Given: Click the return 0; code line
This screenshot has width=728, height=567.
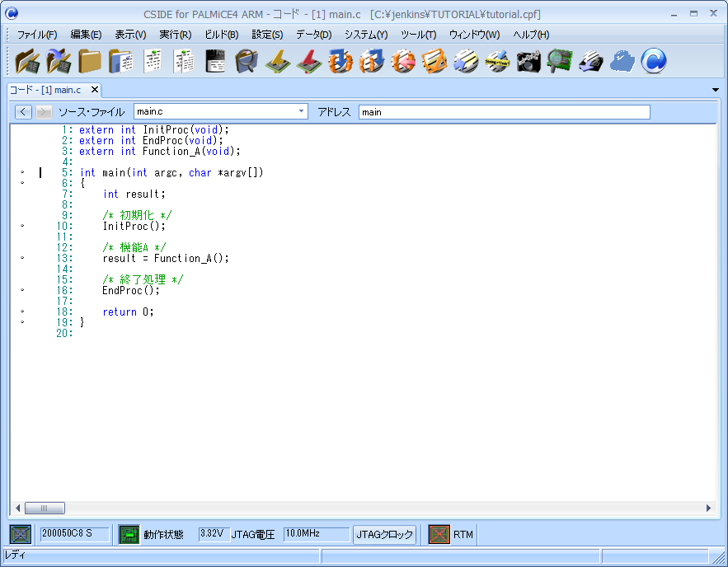Looking at the screenshot, I should pos(128,312).
